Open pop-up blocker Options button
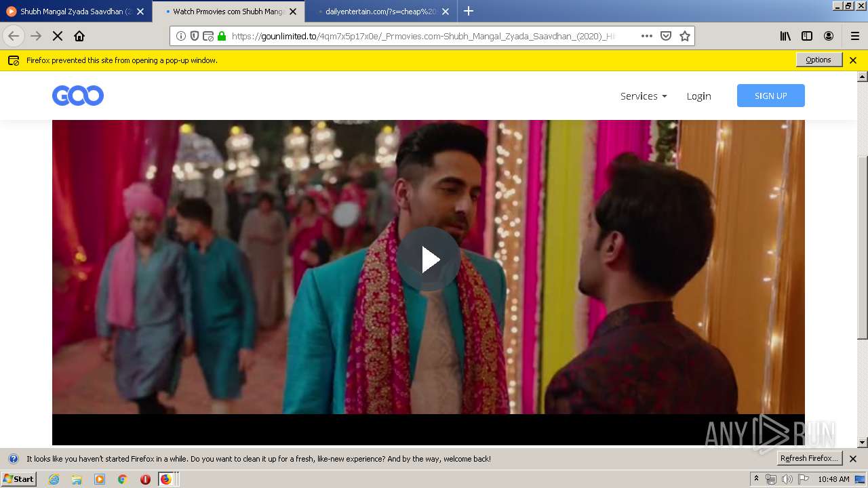The height and width of the screenshot is (488, 868). point(818,60)
